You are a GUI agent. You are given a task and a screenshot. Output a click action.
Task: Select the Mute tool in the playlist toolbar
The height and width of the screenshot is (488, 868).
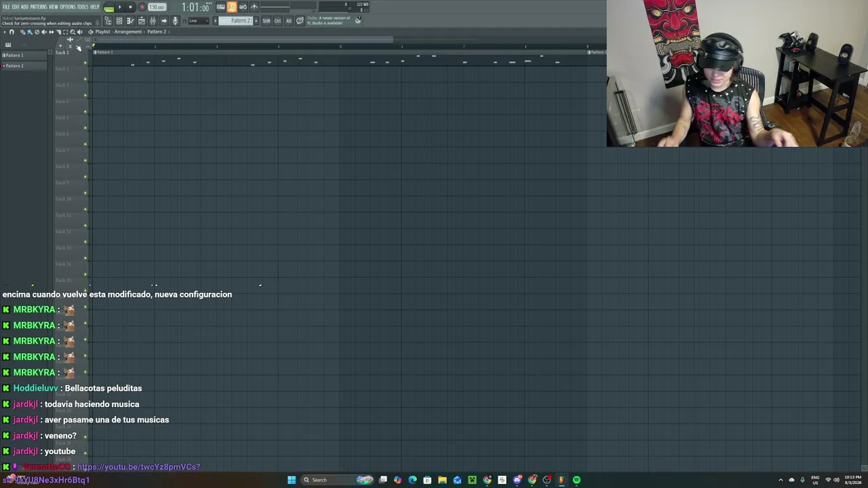44,32
